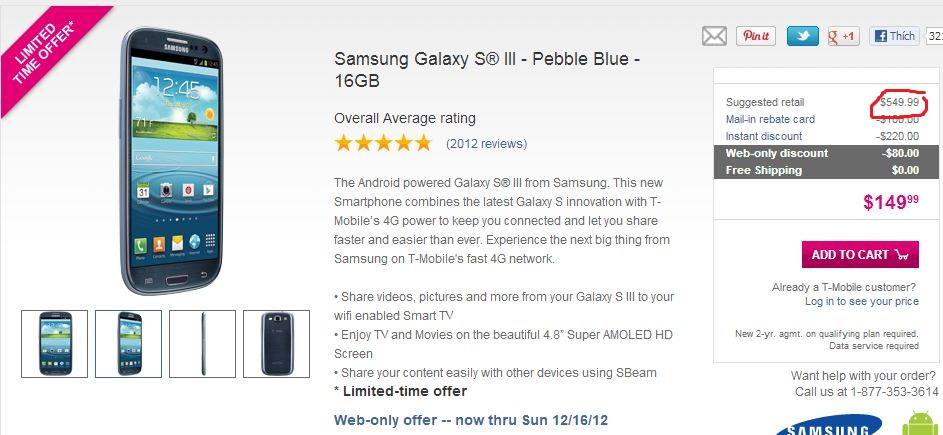943x435 pixels.
Task: Click the $149.99 final price
Action: pos(890,203)
